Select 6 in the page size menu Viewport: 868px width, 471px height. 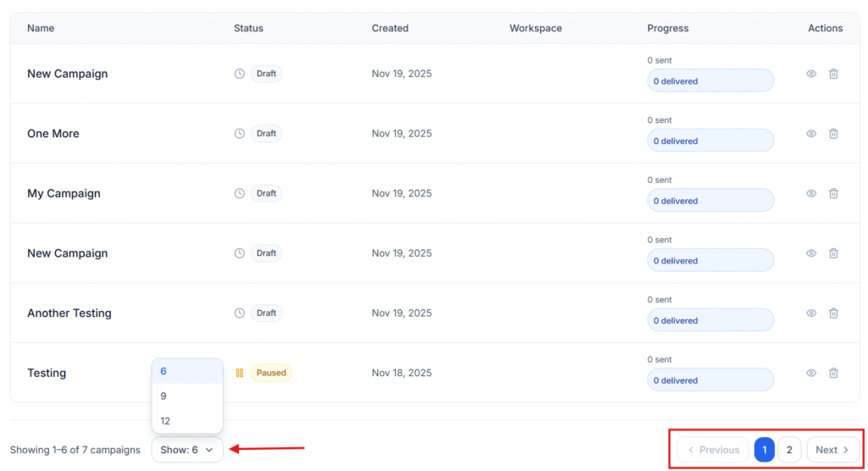click(164, 371)
